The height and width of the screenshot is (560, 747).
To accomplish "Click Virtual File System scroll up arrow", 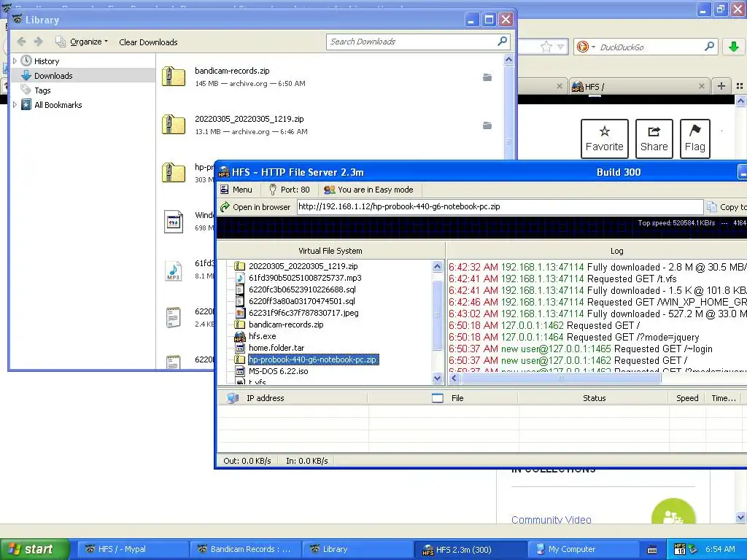I will tap(437, 267).
